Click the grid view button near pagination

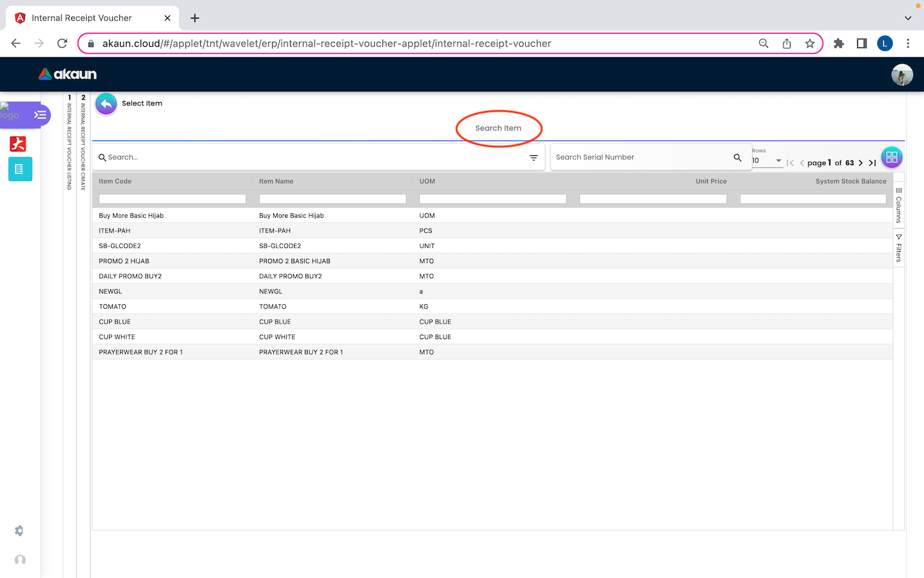pos(891,157)
